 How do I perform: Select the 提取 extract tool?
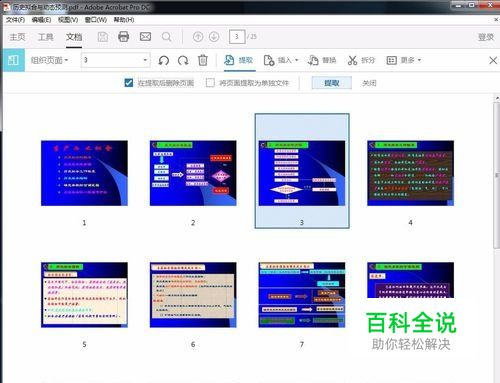click(x=239, y=60)
